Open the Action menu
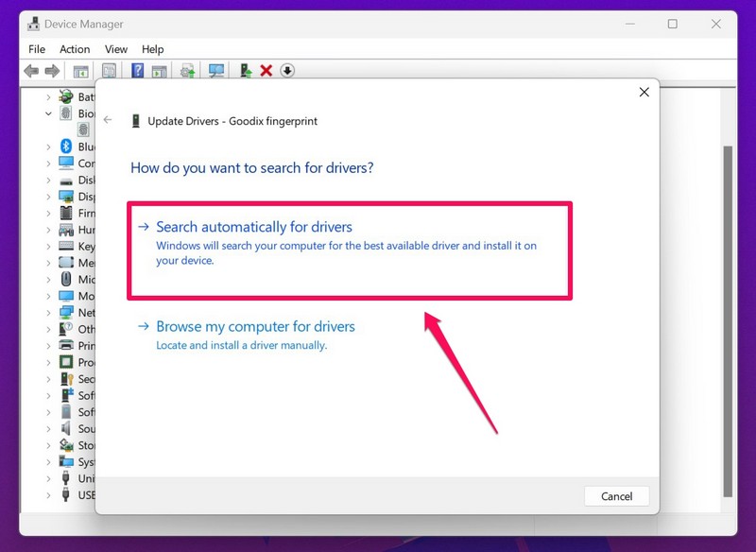This screenshot has width=756, height=552. pyautogui.click(x=75, y=49)
